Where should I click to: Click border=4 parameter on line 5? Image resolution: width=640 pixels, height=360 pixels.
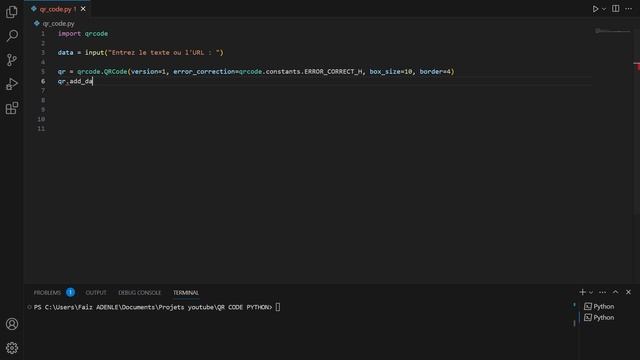coord(435,72)
